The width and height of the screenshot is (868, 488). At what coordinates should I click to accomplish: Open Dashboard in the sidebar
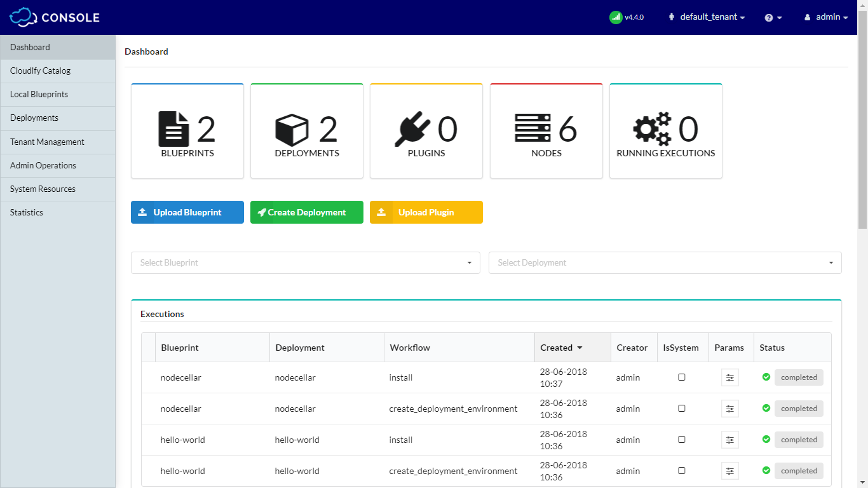point(58,47)
